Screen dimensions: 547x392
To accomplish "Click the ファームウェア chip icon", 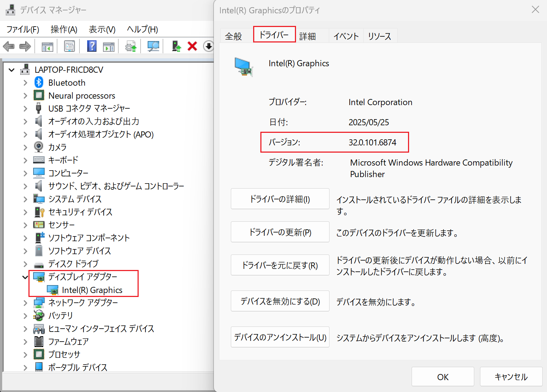I will click(39, 341).
